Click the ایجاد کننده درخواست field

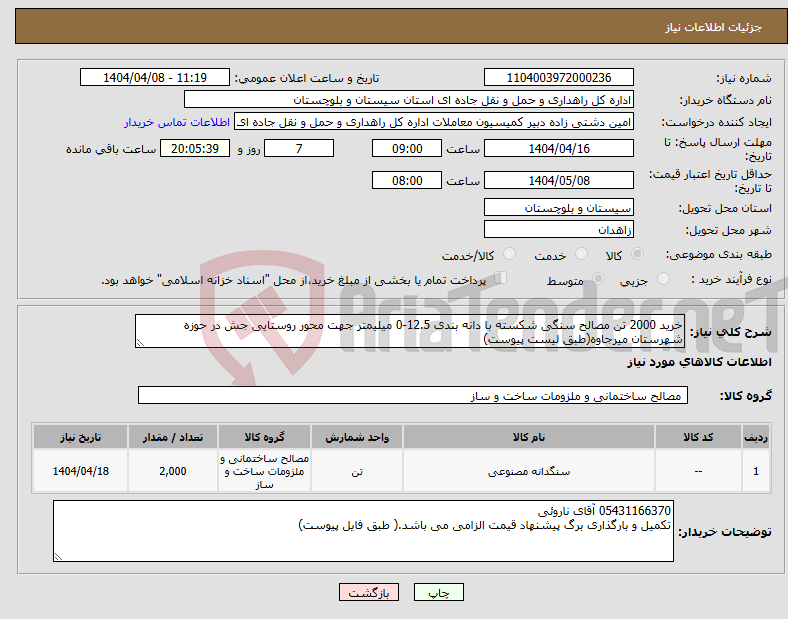(434, 122)
